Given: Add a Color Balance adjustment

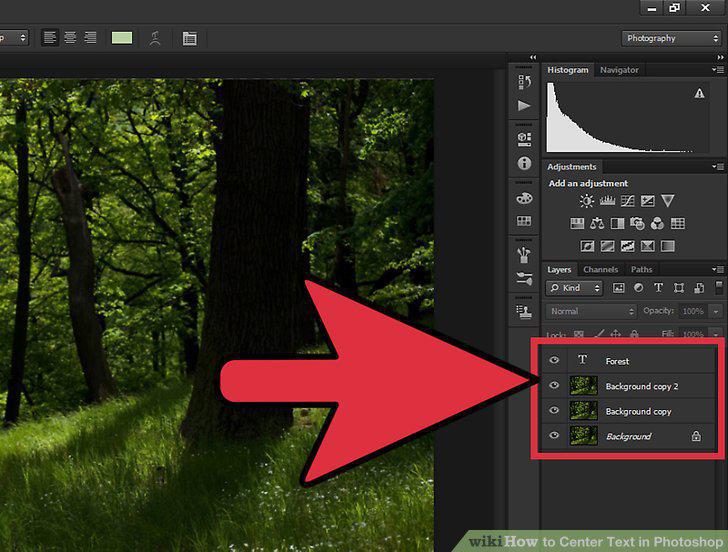Looking at the screenshot, I should (x=597, y=224).
